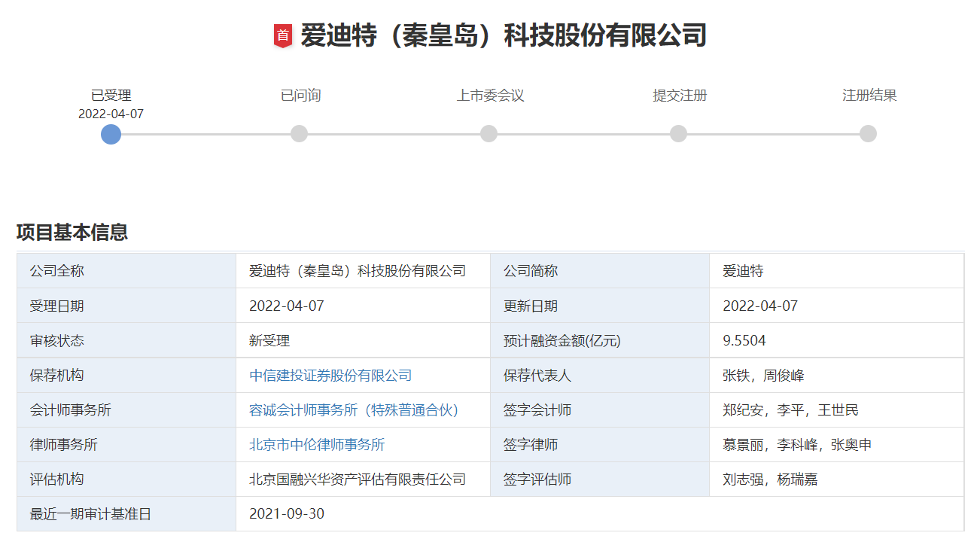Click the 签字评估师 field label

click(x=537, y=479)
